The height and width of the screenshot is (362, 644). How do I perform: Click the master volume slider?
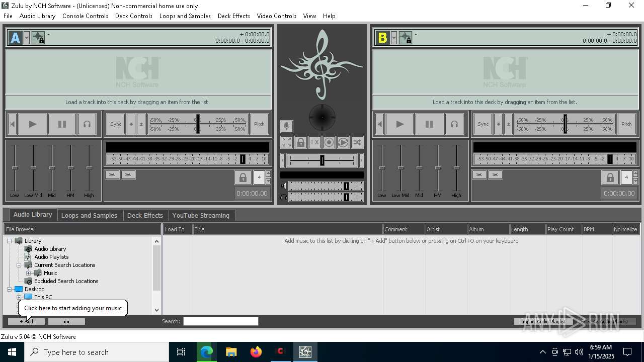(326, 186)
